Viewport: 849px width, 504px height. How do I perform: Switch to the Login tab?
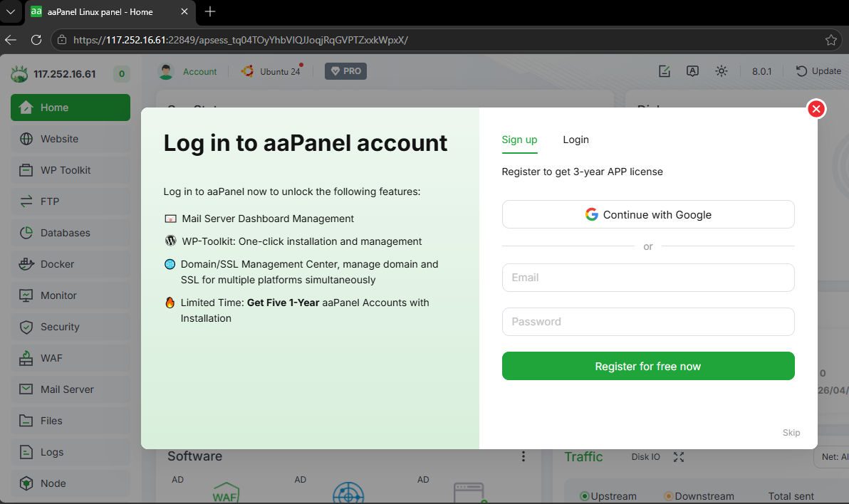coord(575,140)
